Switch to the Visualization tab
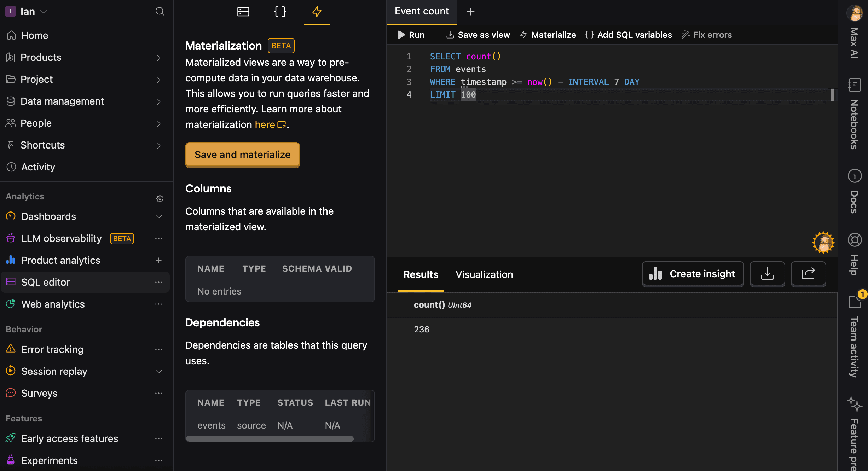 pyautogui.click(x=484, y=274)
